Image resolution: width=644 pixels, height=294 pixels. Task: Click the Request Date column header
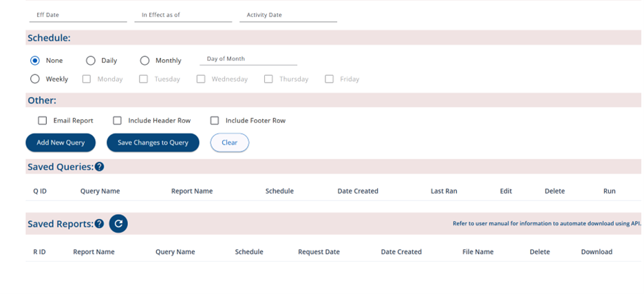319,251
